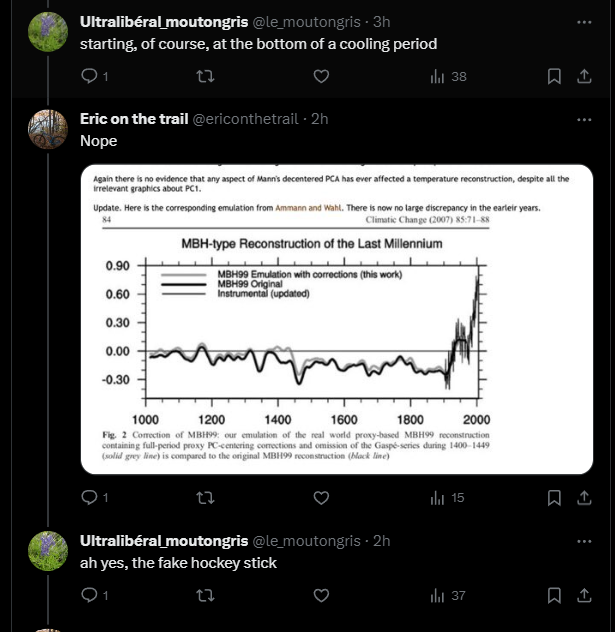
Task: Open more options on "fake hockey stick" tweet
Action: (584, 541)
